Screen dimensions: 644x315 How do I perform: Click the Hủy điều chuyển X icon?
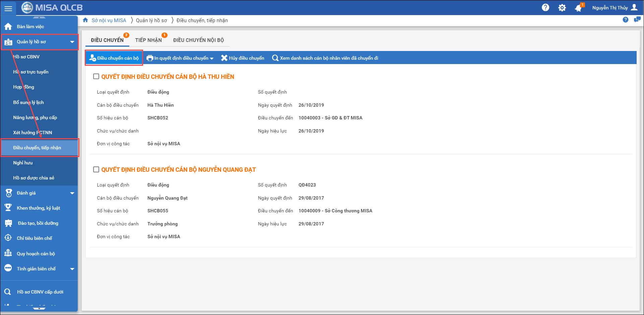click(224, 58)
